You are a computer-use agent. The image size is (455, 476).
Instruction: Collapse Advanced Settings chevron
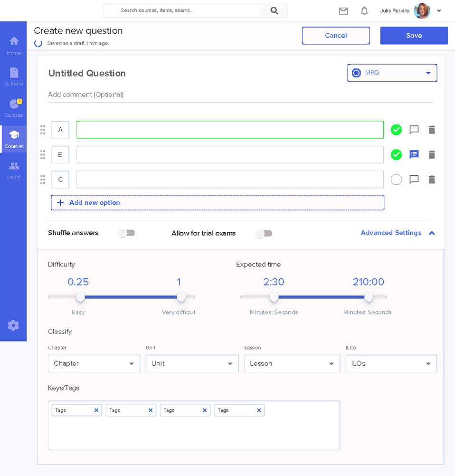432,233
